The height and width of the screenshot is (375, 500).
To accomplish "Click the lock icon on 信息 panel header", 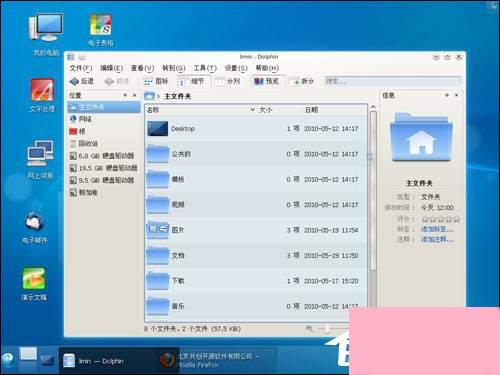I will click(x=447, y=95).
